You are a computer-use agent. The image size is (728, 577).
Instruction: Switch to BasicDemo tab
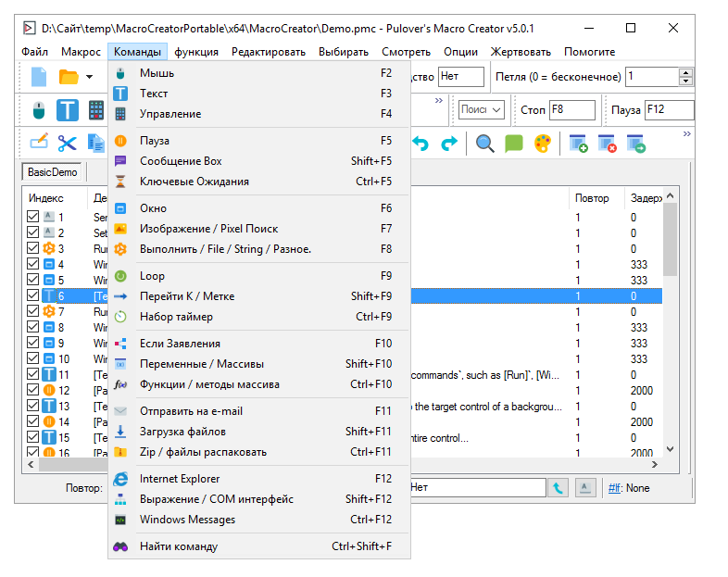coord(52,172)
